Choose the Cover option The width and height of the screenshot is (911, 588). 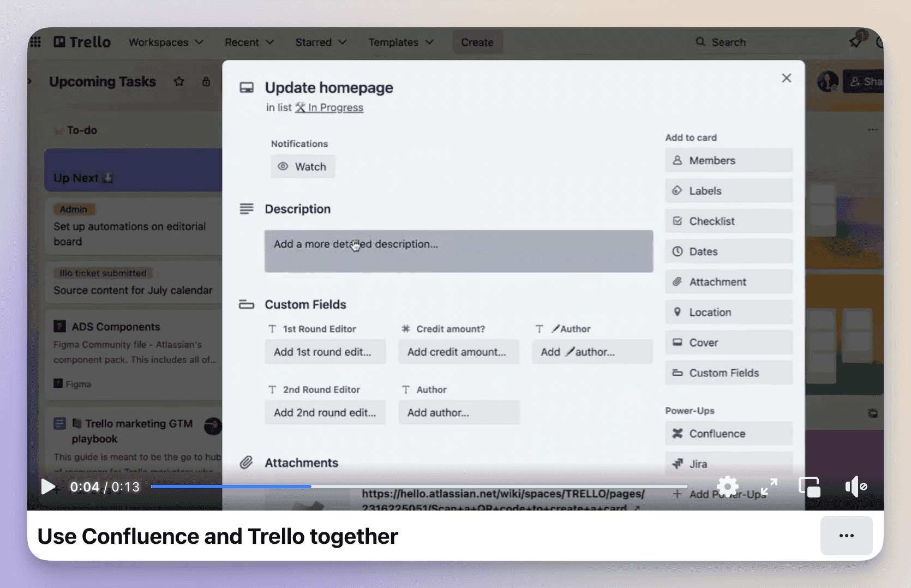point(729,343)
